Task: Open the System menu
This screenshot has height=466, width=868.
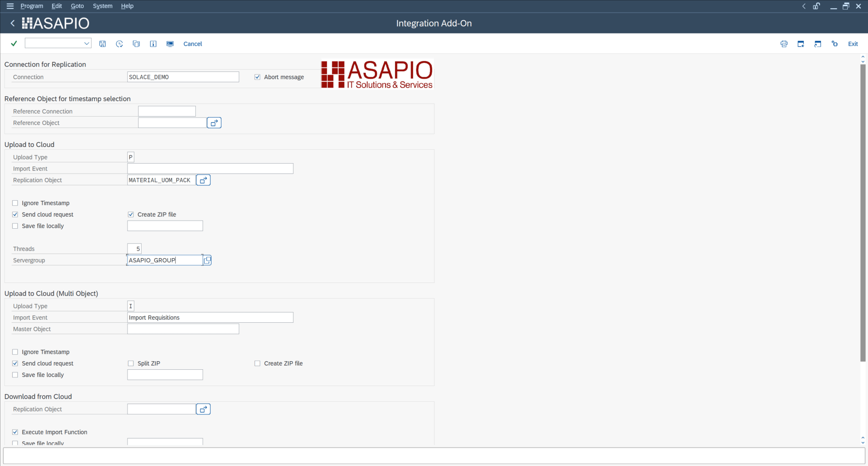Action: point(103,6)
